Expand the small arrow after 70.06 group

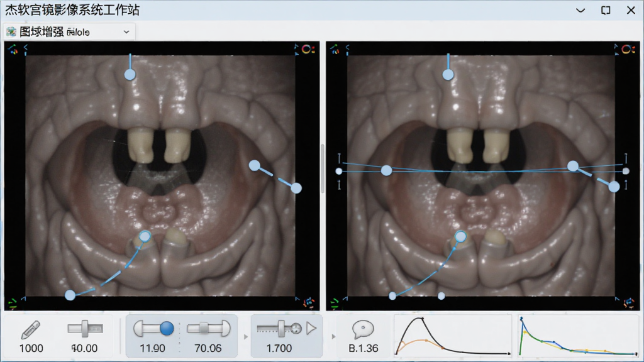[x=246, y=337]
